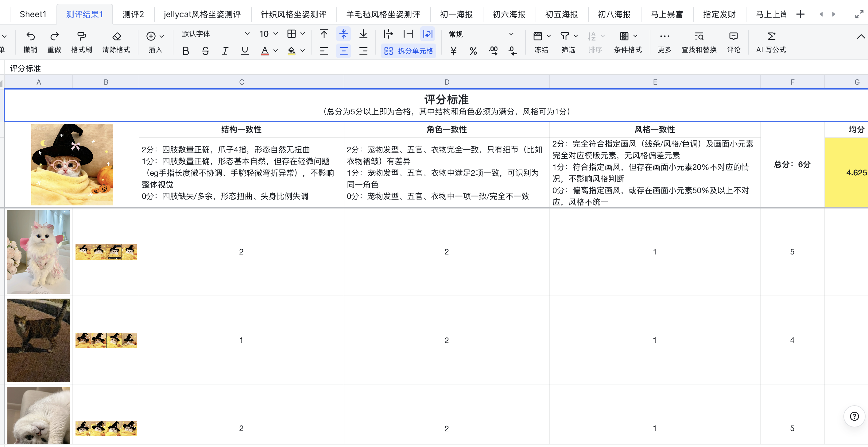
Task: Click the 拆分单元格 button
Action: coord(409,51)
